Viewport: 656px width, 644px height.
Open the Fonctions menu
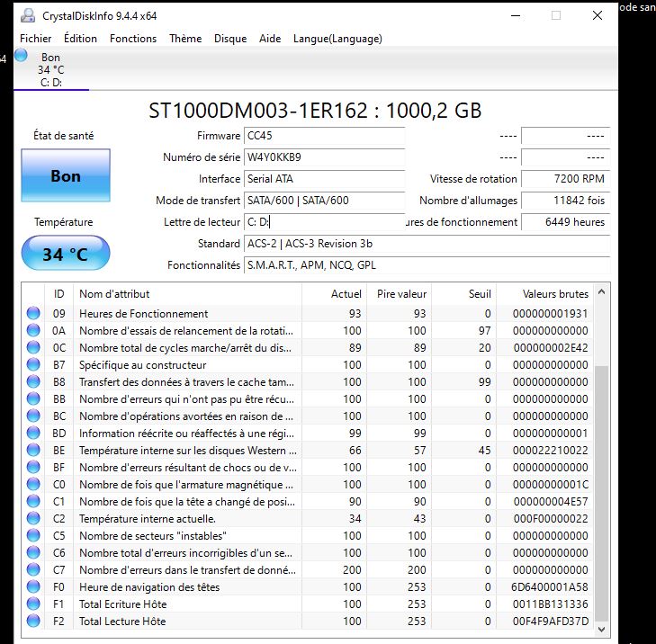[x=133, y=39]
